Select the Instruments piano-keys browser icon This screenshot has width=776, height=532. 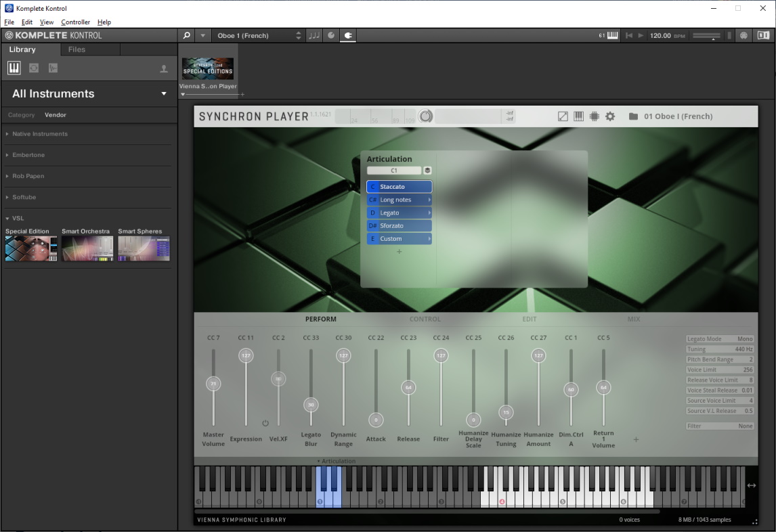[x=14, y=68]
